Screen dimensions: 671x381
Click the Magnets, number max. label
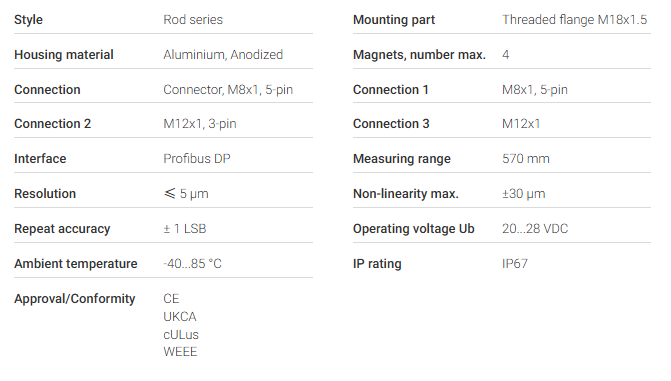pyautogui.click(x=419, y=55)
